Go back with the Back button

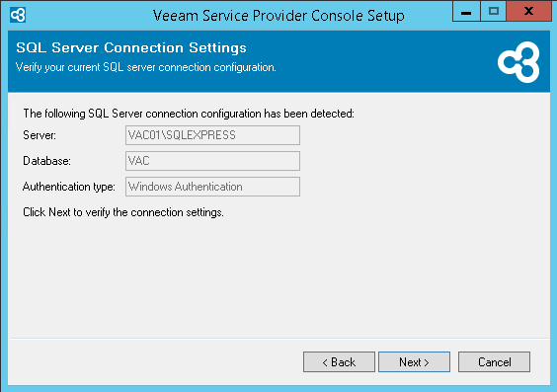[x=339, y=361]
